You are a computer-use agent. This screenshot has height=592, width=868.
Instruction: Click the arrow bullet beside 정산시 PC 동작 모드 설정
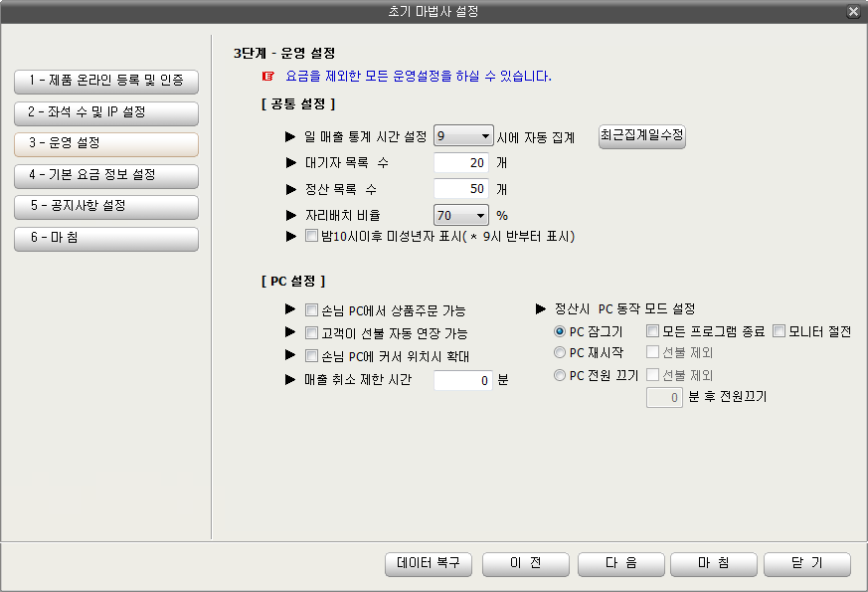(541, 308)
